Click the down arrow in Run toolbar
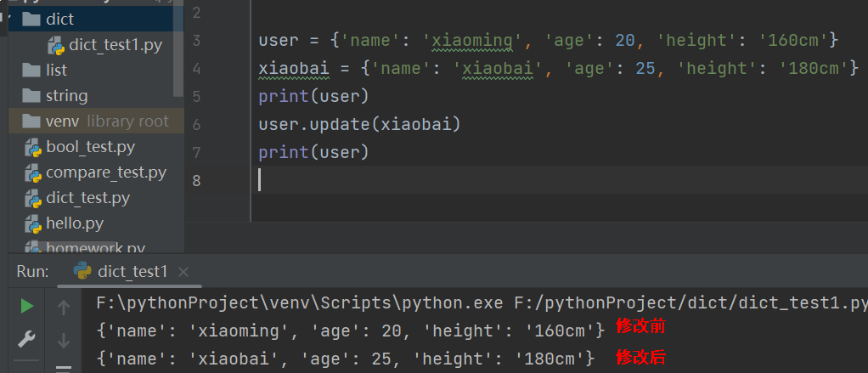The height and width of the screenshot is (373, 868). [x=63, y=341]
